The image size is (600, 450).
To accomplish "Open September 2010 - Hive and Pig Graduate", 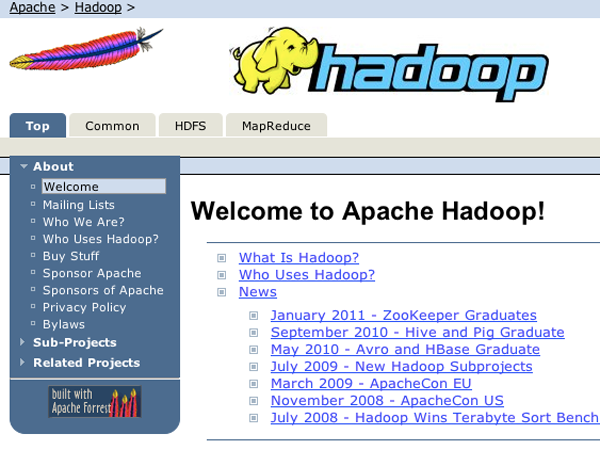I will click(x=417, y=333).
